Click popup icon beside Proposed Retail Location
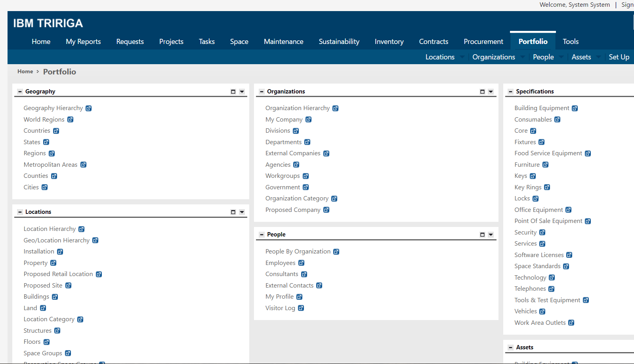This screenshot has height=364, width=634. (99, 274)
